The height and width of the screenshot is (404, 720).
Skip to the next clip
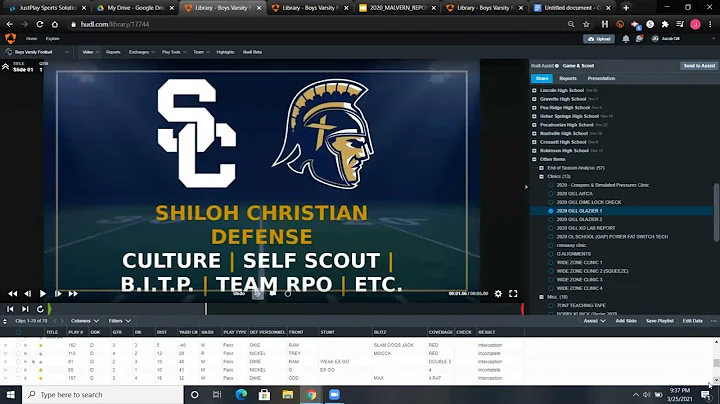(25, 309)
